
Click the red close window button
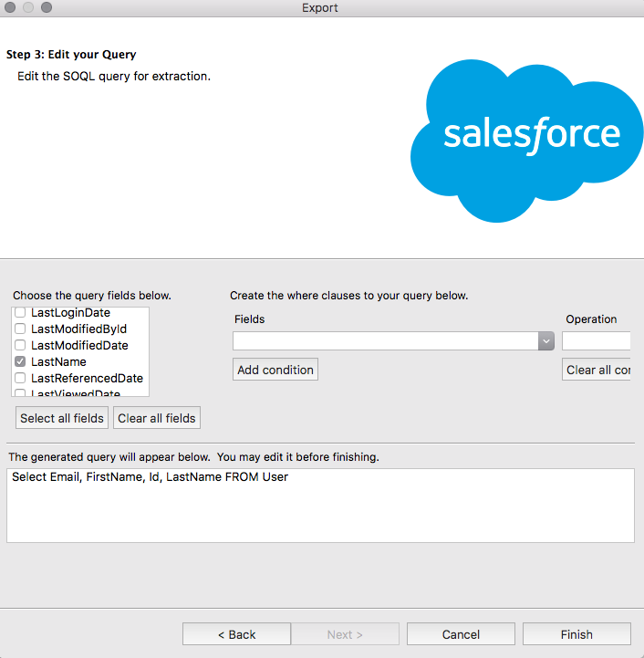[10, 7]
